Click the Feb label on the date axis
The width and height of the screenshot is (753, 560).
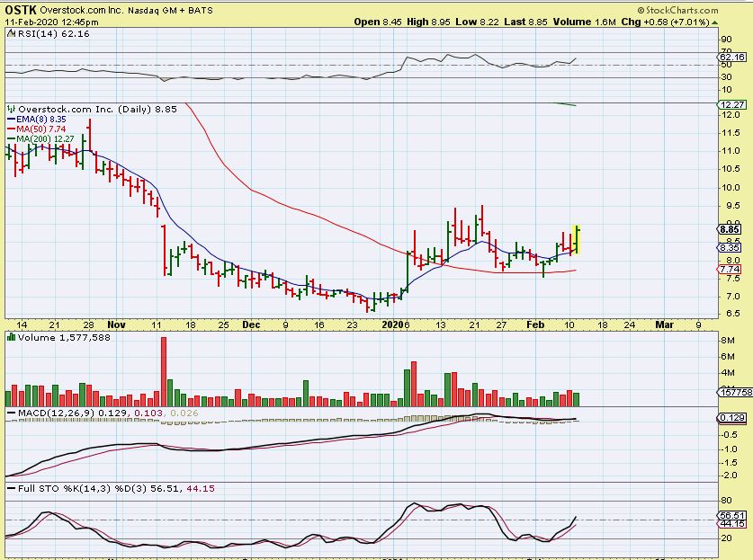tap(535, 324)
